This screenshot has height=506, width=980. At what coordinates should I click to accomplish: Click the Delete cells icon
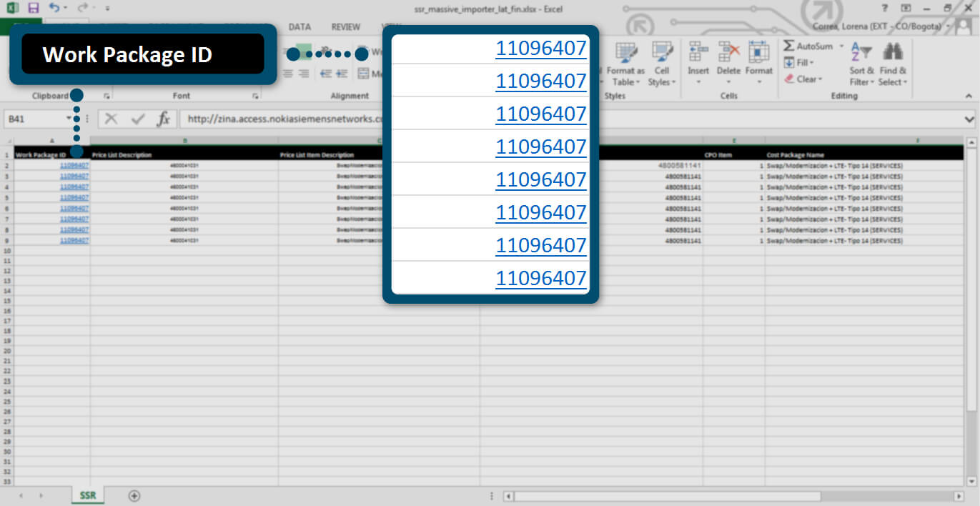(728, 53)
